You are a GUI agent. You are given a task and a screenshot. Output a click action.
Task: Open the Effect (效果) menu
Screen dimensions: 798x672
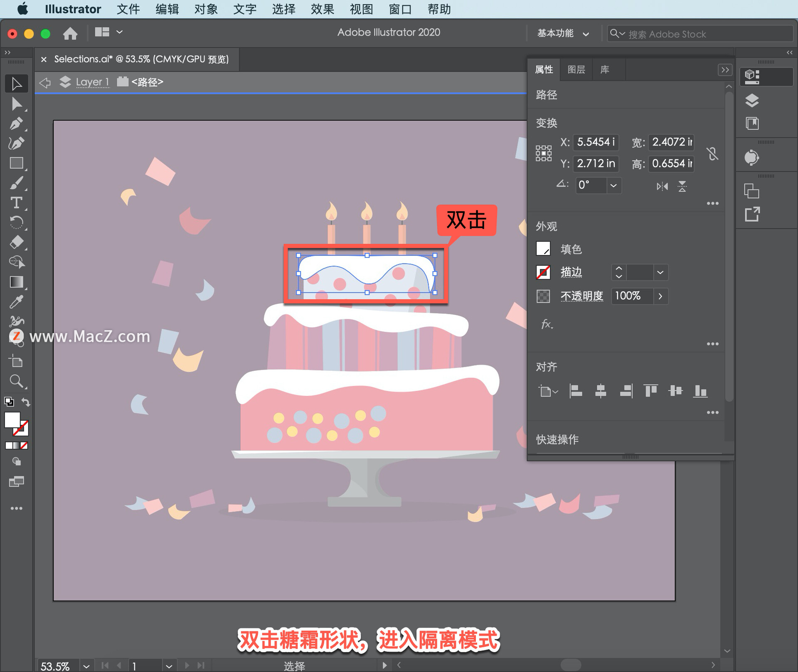coord(322,9)
